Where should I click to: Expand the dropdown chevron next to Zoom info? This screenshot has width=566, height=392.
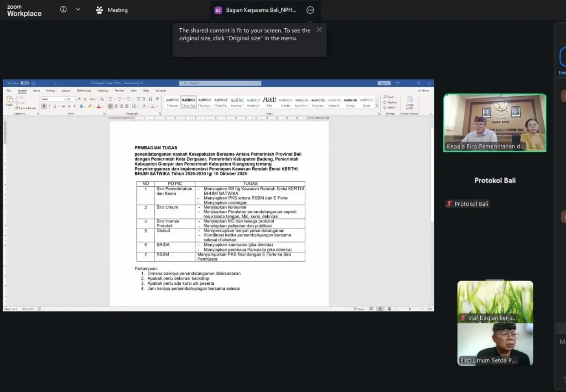click(78, 9)
